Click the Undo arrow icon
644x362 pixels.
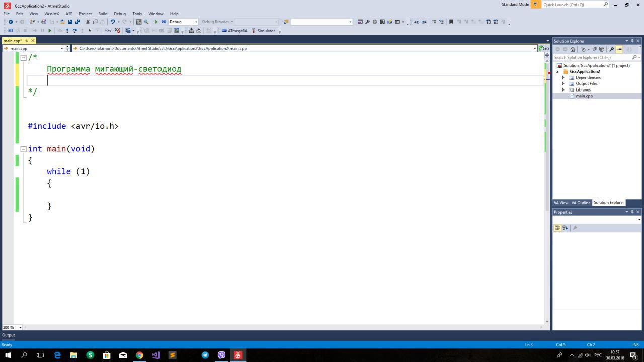(x=112, y=22)
